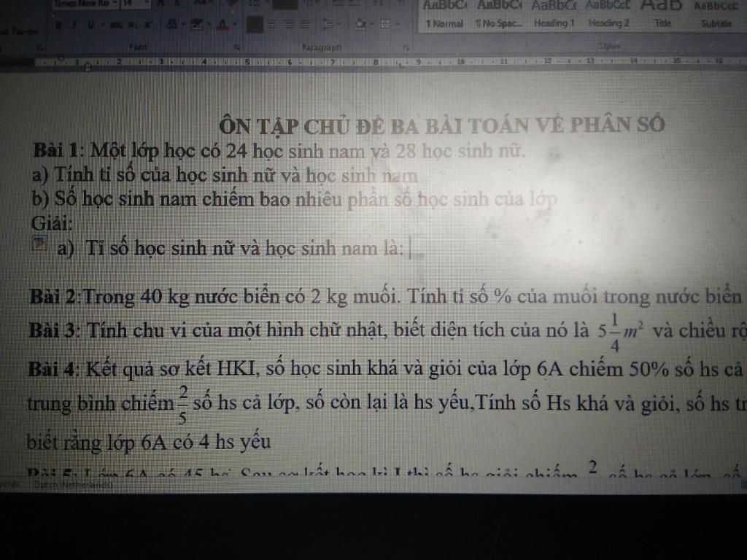
Task: Align paragraph text to the right
Action: 289,25
